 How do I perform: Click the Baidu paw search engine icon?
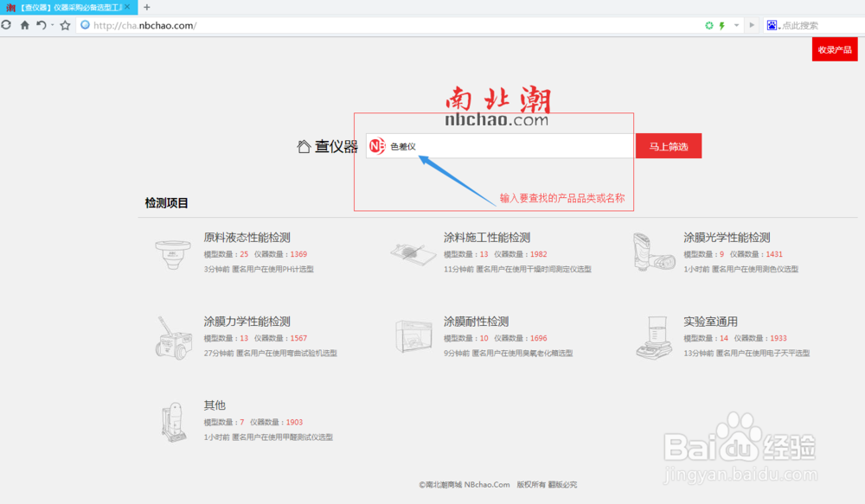point(772,25)
